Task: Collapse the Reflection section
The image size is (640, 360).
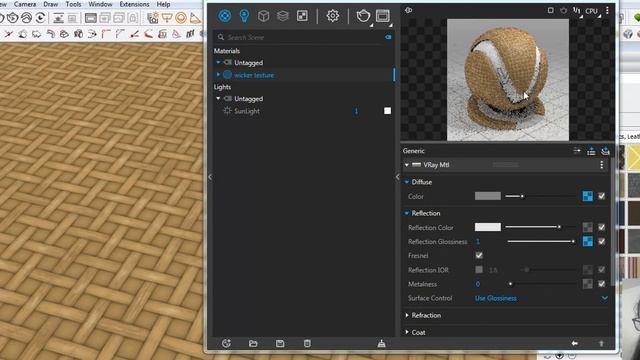Action: (x=407, y=213)
